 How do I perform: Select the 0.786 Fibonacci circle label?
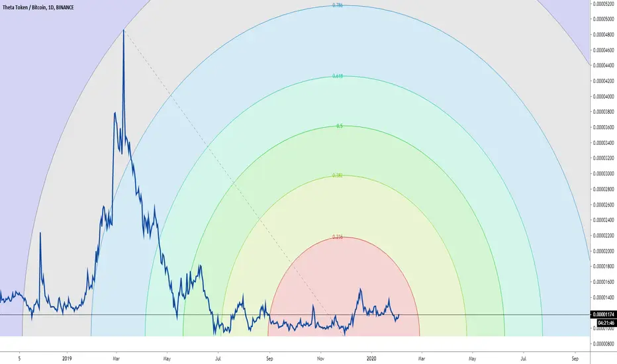pos(337,5)
